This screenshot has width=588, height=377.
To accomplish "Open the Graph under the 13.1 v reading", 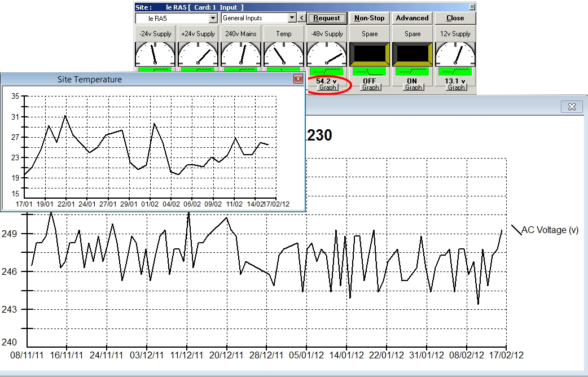I will point(457,87).
